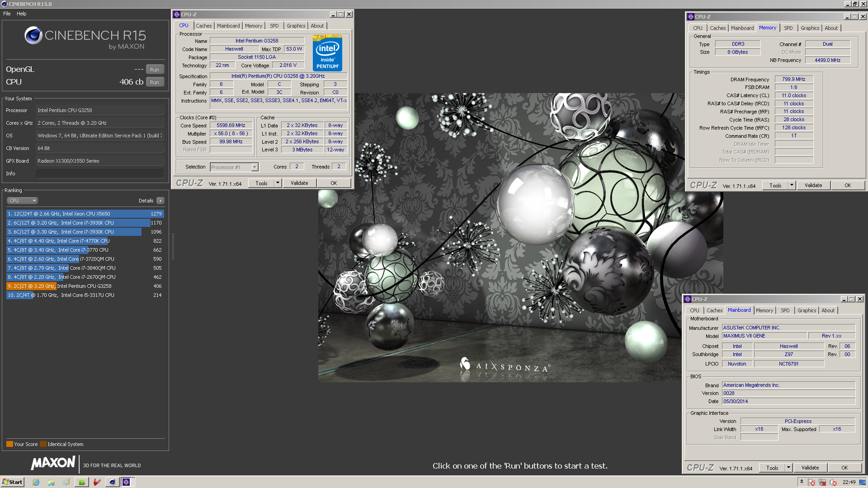868x488 pixels.
Task: Launch Paint from the taskbar palette icon
Action: pyautogui.click(x=66, y=482)
